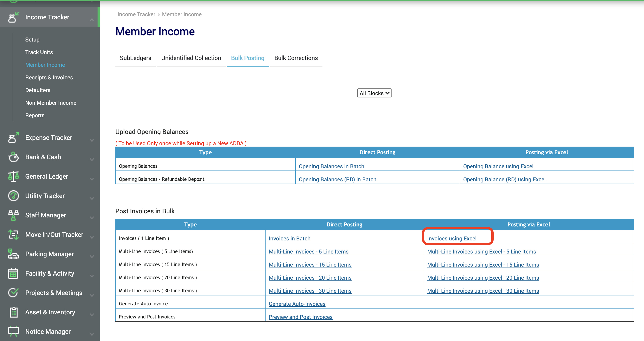The width and height of the screenshot is (644, 341).
Task: Select the Bulk Posting tab
Action: click(x=247, y=58)
